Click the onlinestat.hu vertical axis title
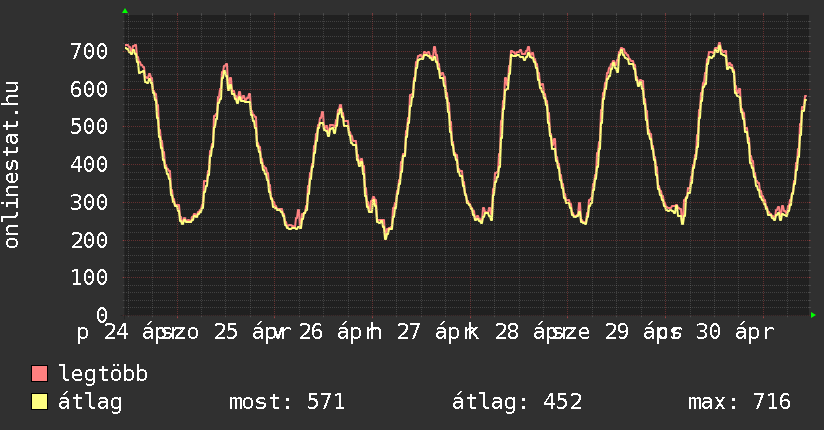 (x=11, y=165)
